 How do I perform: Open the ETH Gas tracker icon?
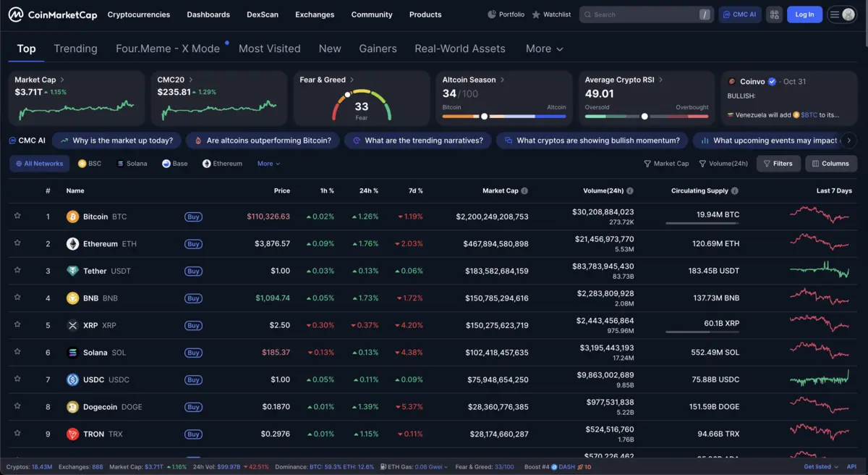click(383, 466)
